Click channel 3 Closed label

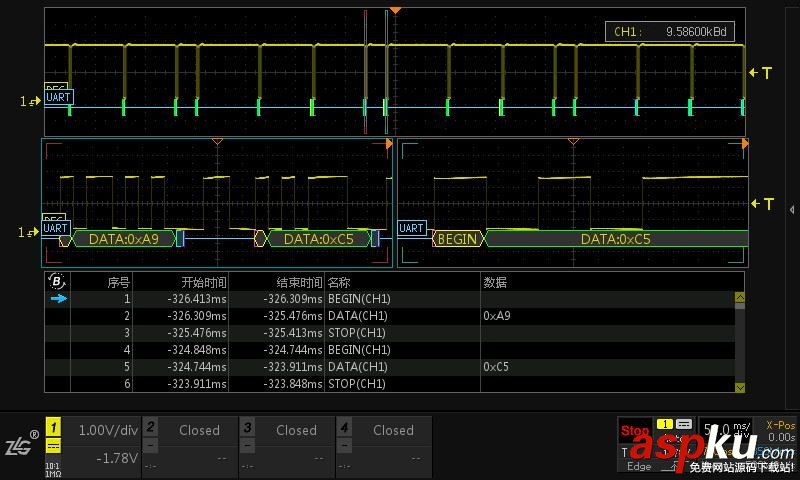[296, 430]
